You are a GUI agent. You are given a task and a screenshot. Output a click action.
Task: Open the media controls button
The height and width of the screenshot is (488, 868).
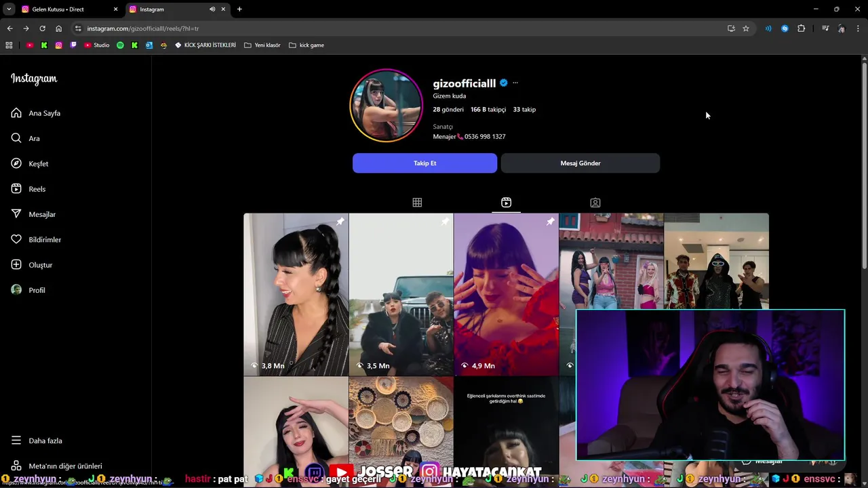(x=825, y=28)
